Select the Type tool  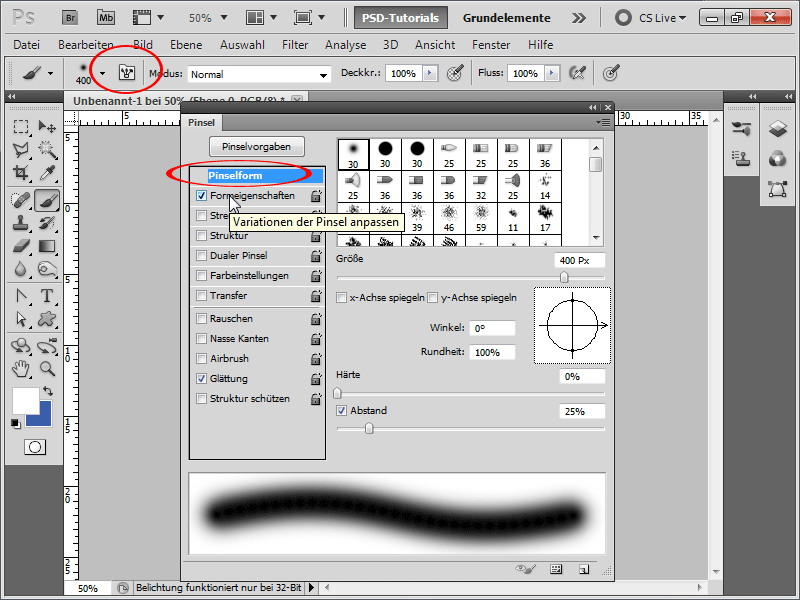47,296
